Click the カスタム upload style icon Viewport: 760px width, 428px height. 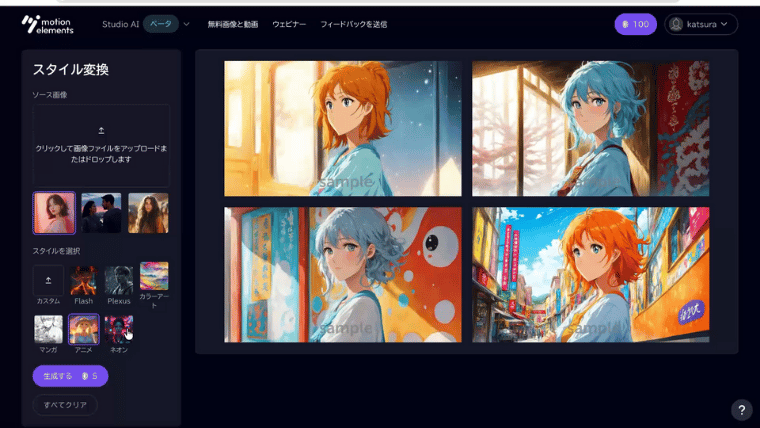pos(48,280)
